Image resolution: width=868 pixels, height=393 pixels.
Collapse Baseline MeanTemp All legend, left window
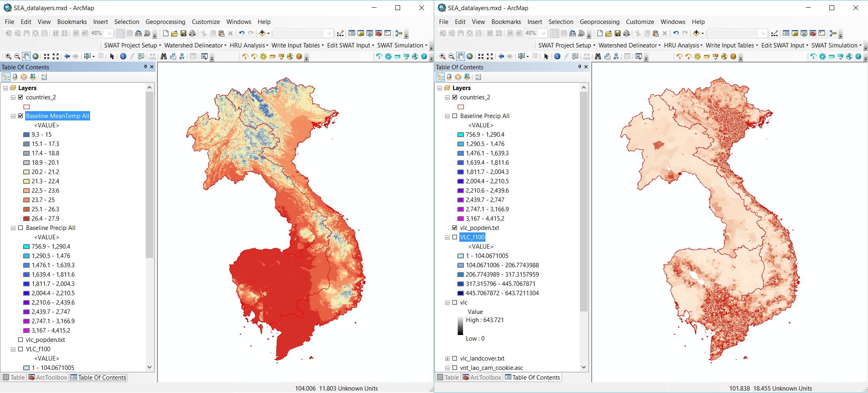pos(13,116)
